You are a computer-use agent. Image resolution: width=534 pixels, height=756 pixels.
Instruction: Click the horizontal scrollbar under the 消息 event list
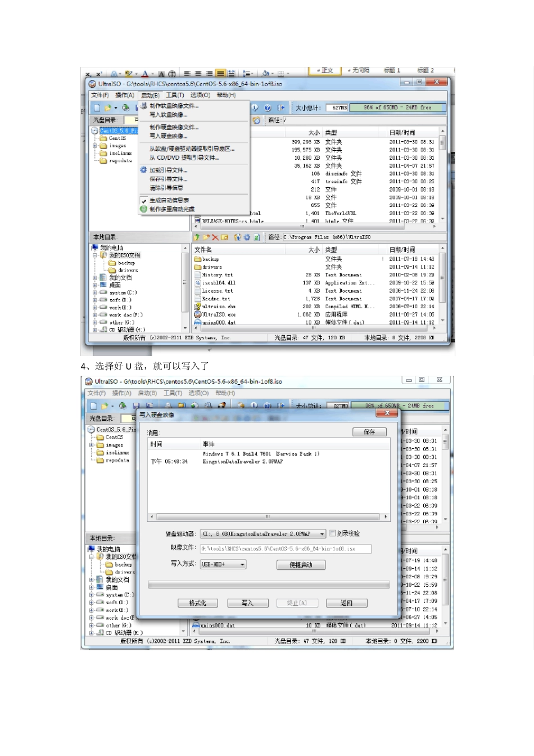[268, 516]
